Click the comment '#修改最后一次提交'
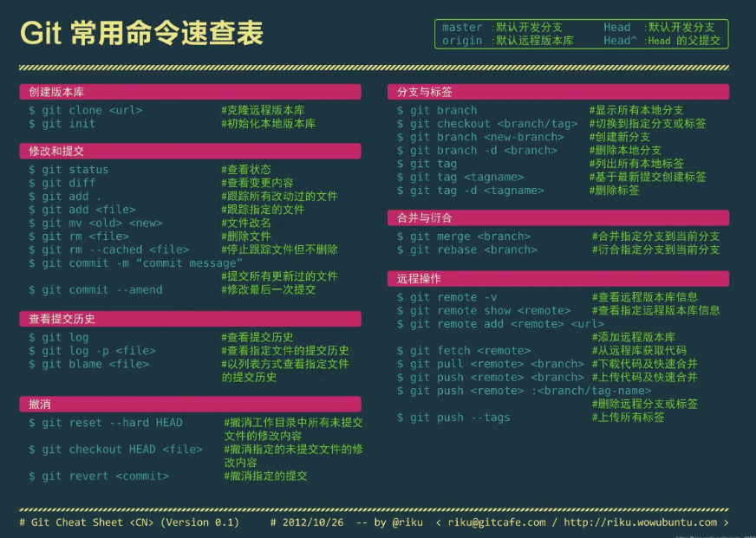756x538 pixels. [269, 290]
